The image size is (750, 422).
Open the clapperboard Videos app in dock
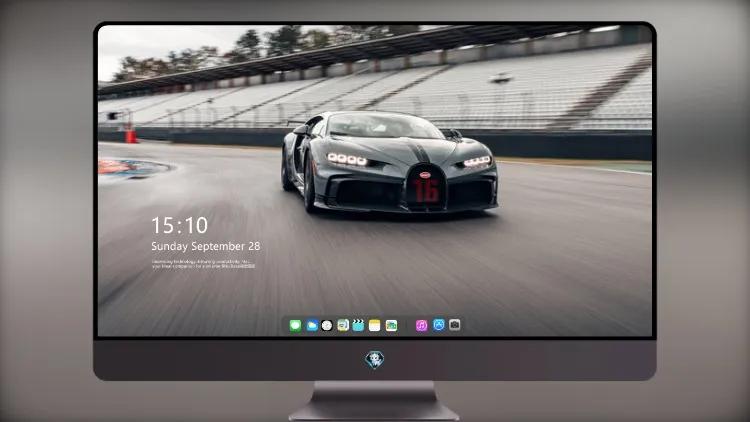(x=358, y=325)
